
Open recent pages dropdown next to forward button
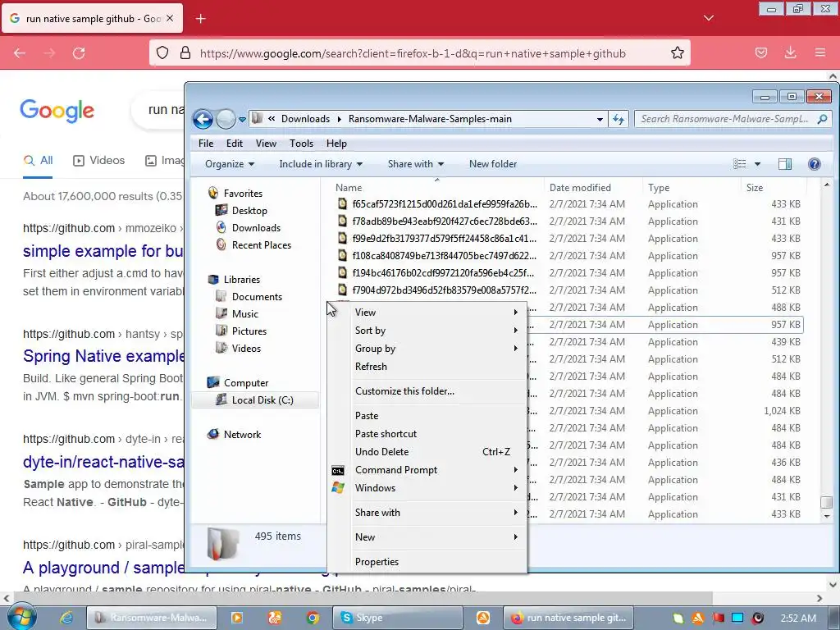coord(242,119)
